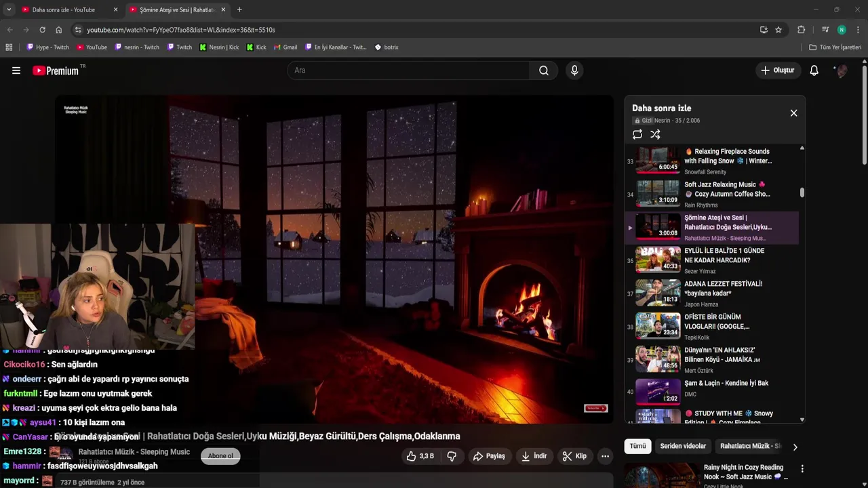Open En İyi Kanallar - Twit... bookmark
The width and height of the screenshot is (868, 488).
click(x=336, y=47)
